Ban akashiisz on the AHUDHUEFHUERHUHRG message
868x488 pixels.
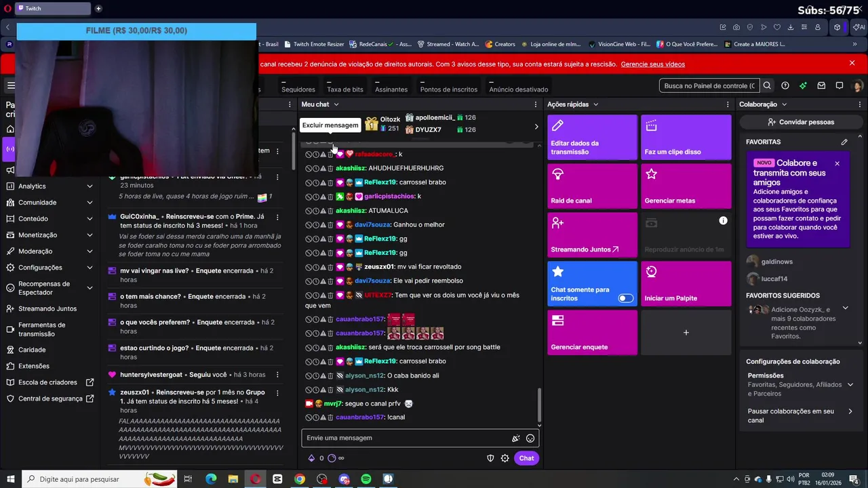click(x=309, y=168)
